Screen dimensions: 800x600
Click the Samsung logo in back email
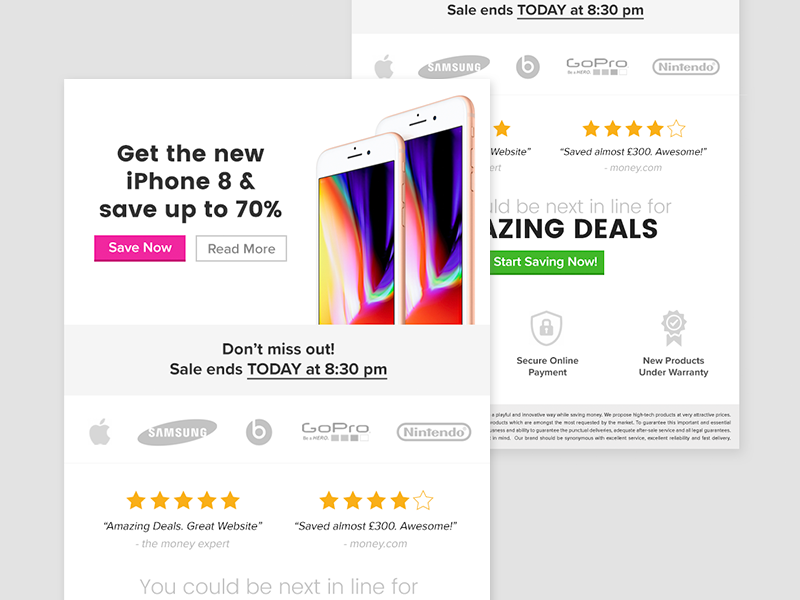tap(454, 67)
